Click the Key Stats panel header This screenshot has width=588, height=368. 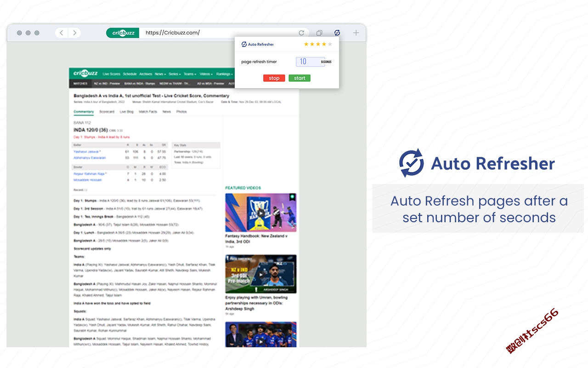(x=196, y=145)
